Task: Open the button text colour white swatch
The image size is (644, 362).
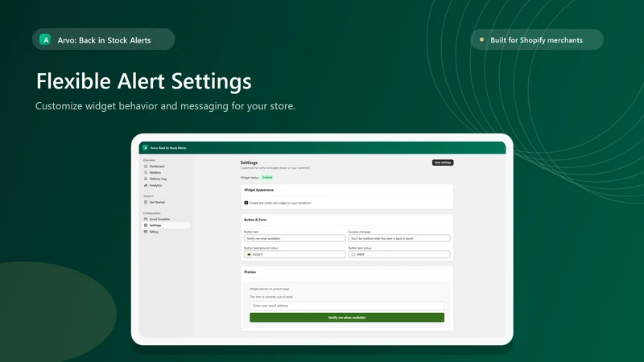Action: pyautogui.click(x=353, y=254)
